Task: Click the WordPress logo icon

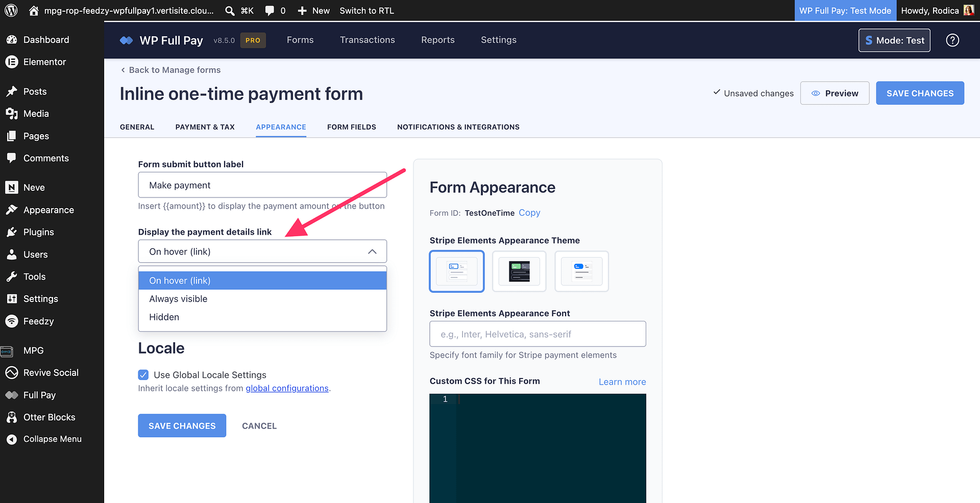Action: point(11,10)
